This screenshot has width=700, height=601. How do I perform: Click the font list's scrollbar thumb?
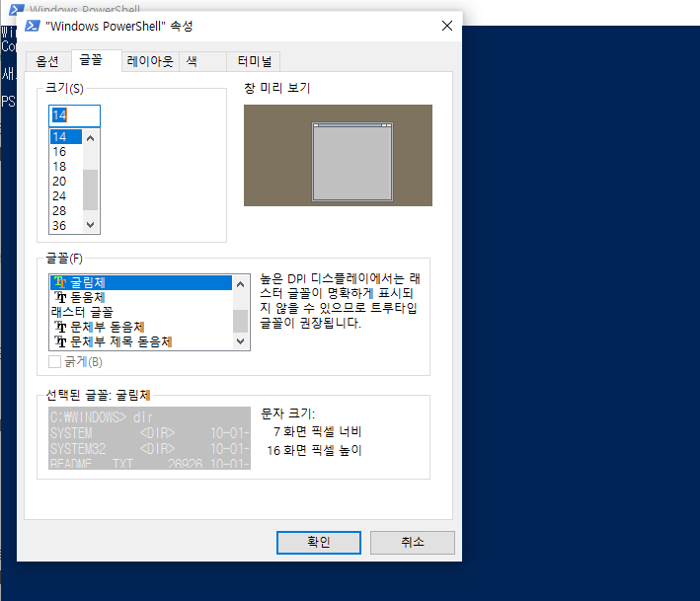coord(240,322)
